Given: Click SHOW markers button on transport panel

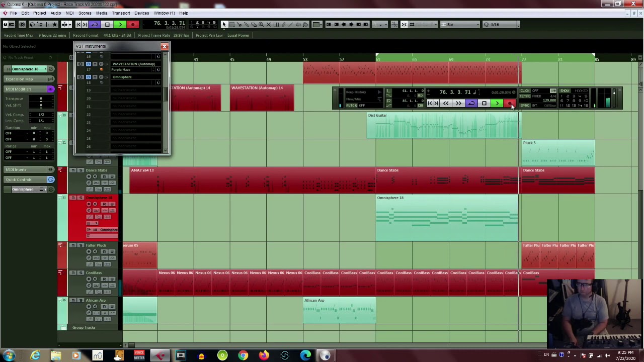Looking at the screenshot, I should pyautogui.click(x=565, y=90).
